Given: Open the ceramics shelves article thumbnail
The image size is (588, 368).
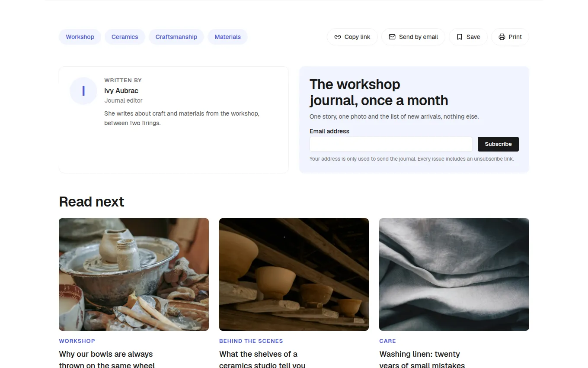Looking at the screenshot, I should 294,274.
